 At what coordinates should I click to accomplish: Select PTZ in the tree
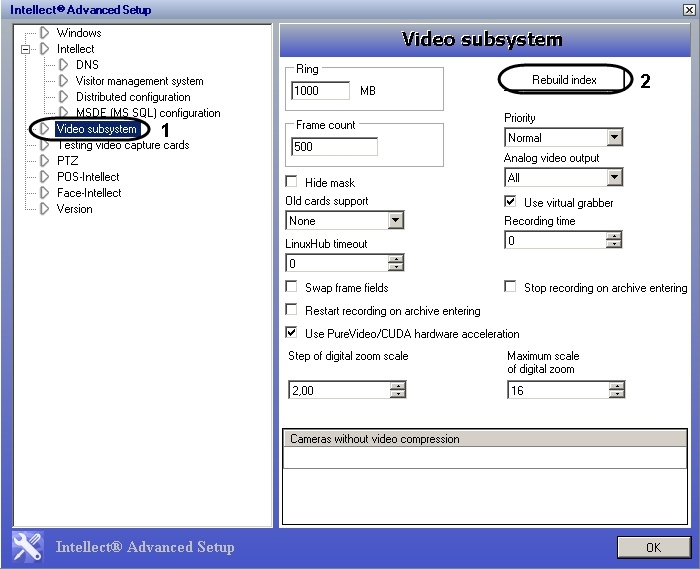click(67, 161)
